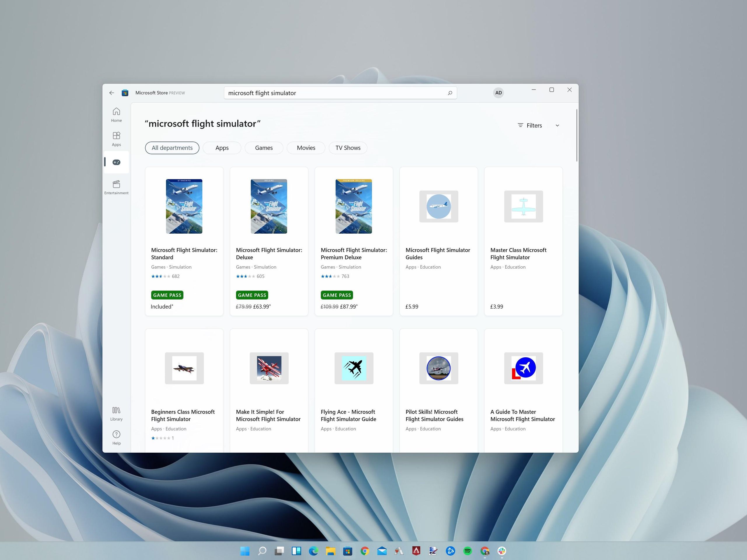Image resolution: width=747 pixels, height=560 pixels.
Task: Filter results by Games
Action: click(264, 148)
